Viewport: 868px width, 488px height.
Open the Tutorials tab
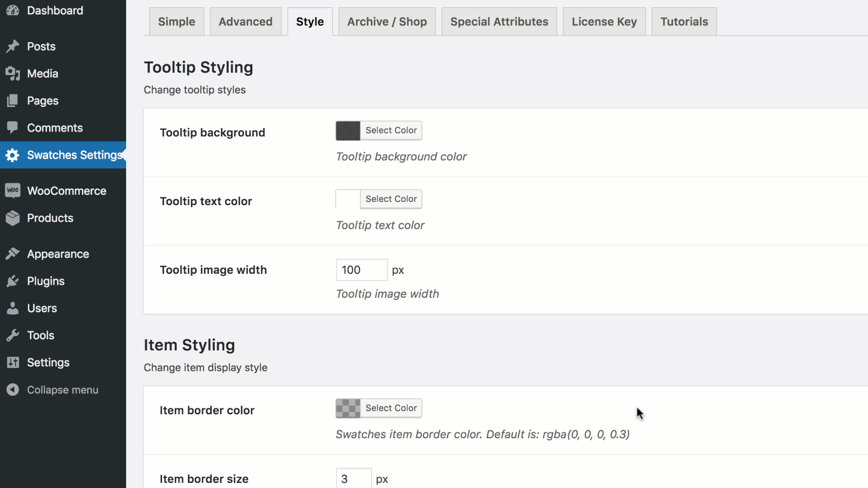coord(684,21)
